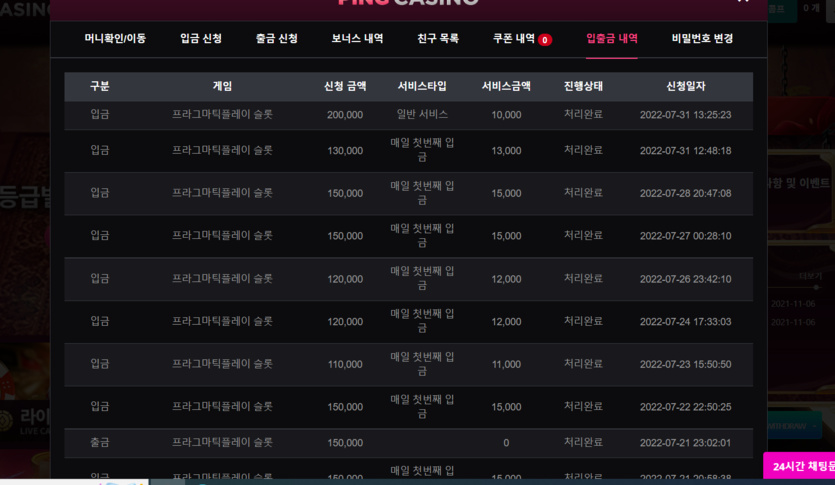
Task: Open the 보너스 내역 tab
Action: (x=357, y=38)
